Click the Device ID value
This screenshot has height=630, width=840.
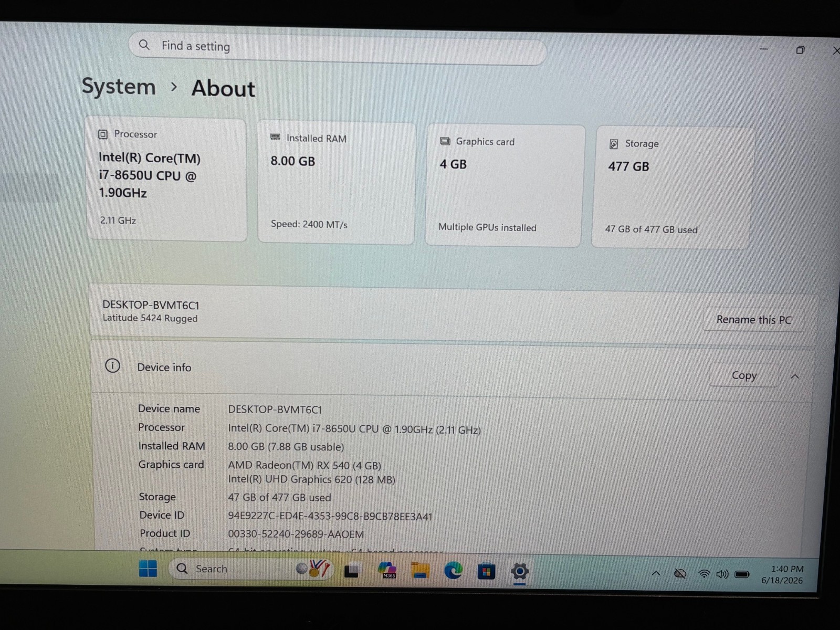(330, 517)
